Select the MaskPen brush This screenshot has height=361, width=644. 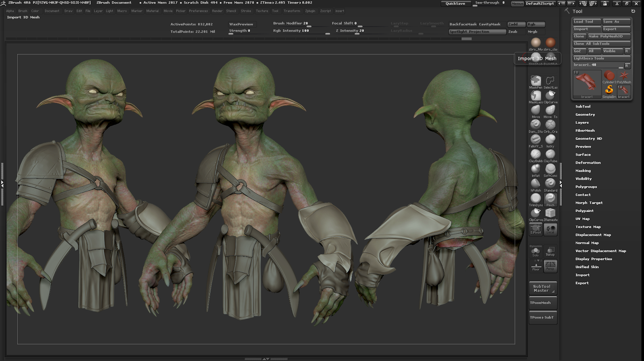[x=536, y=81]
